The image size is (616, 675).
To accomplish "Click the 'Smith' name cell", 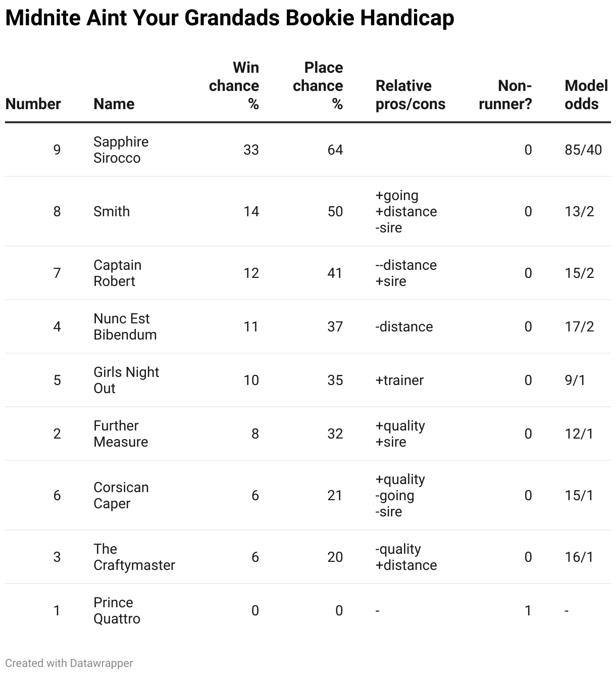I will (112, 211).
